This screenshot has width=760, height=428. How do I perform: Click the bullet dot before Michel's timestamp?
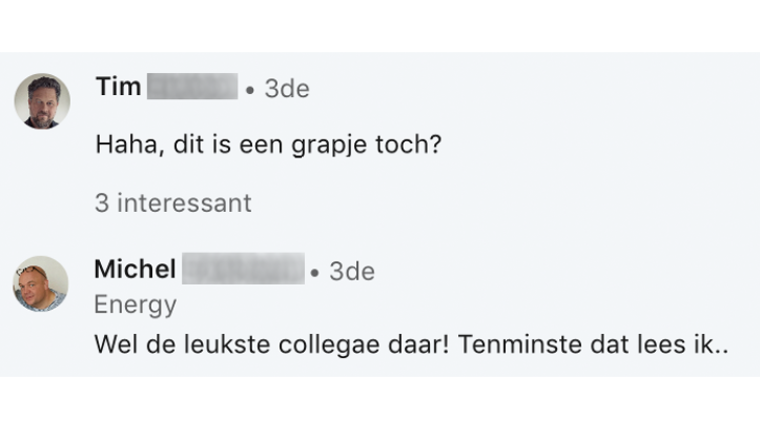[x=315, y=272]
